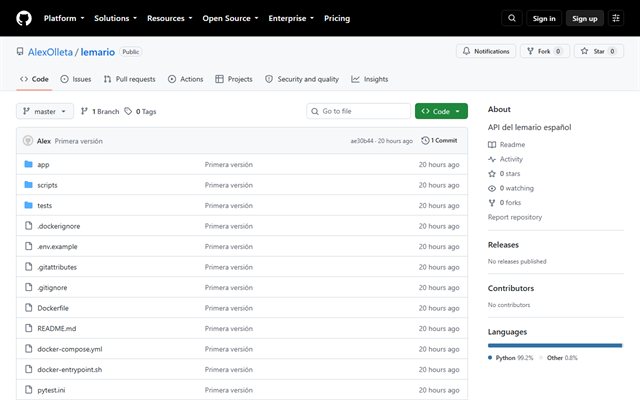Open the Insights tab
Image resolution: width=640 pixels, height=400 pixels.
point(370,79)
